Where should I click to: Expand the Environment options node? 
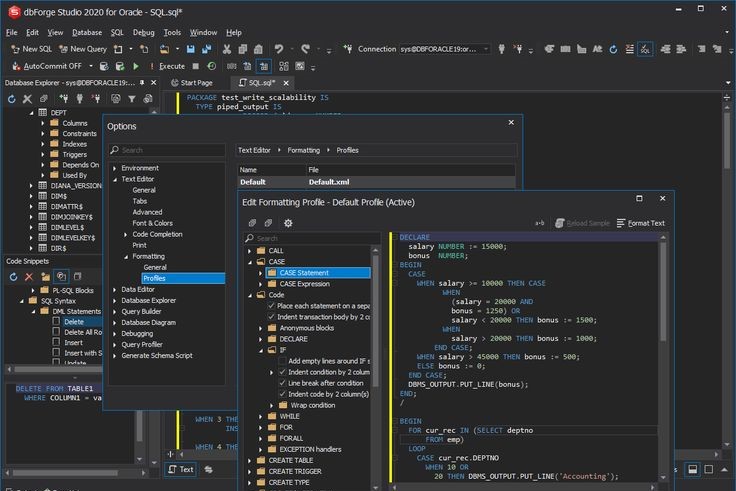pos(114,168)
